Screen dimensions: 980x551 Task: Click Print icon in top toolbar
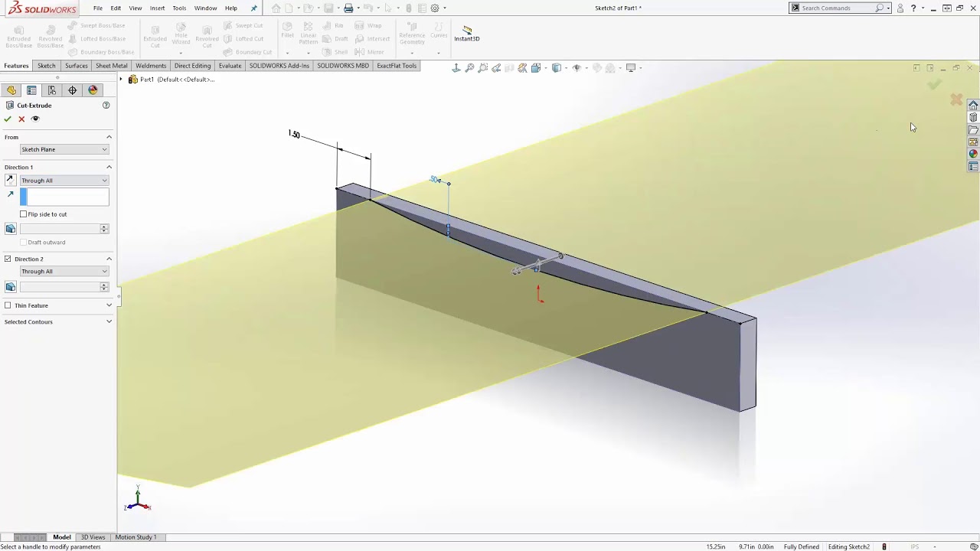pos(348,8)
